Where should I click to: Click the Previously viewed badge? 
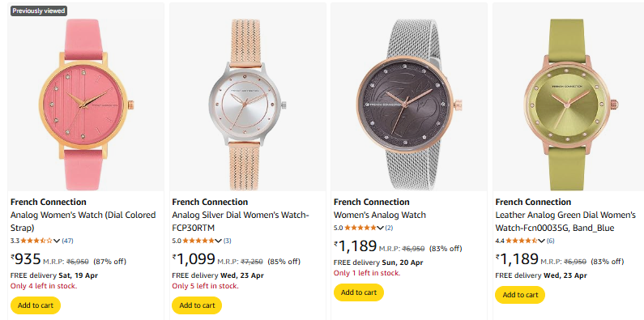[39, 11]
